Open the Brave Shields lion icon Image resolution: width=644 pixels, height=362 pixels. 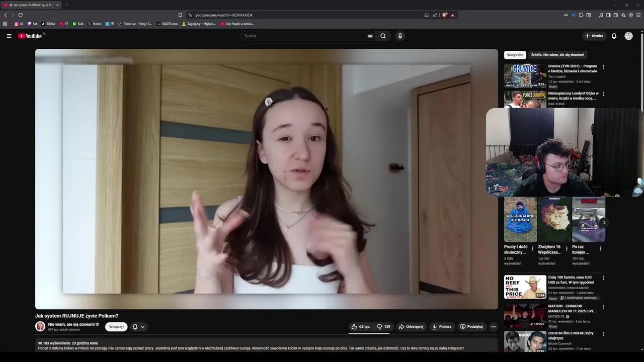click(x=444, y=15)
